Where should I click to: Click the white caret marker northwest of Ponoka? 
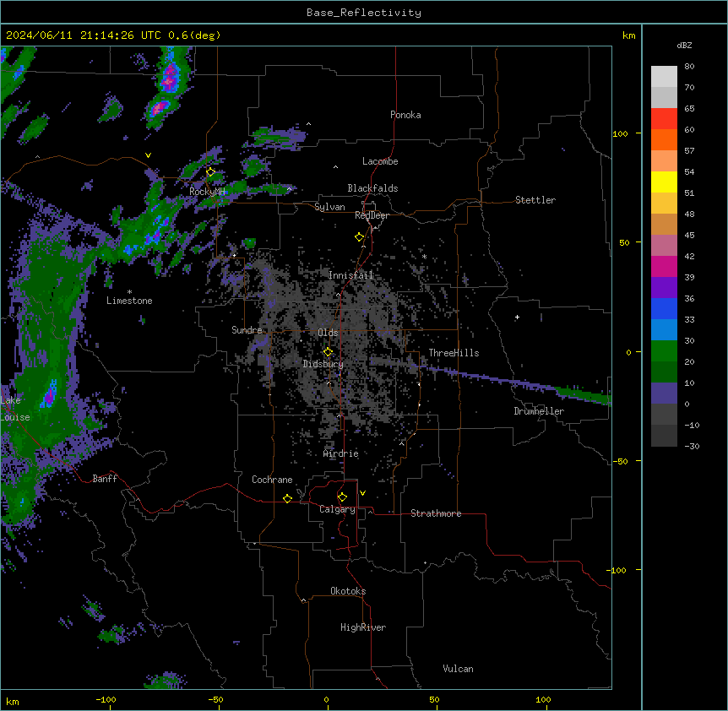click(309, 124)
